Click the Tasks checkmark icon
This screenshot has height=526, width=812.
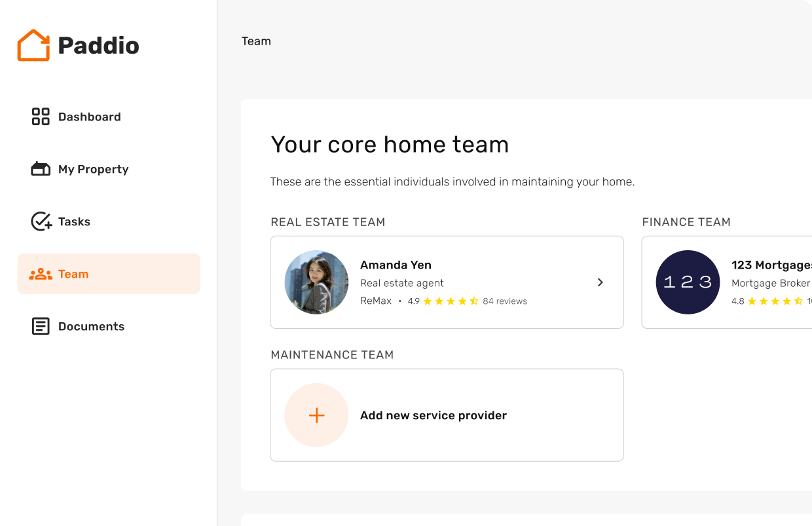41,221
